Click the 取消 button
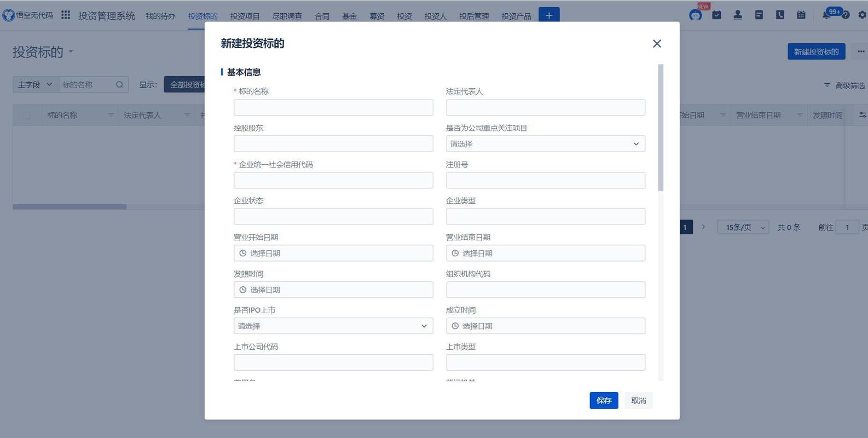 [x=639, y=401]
